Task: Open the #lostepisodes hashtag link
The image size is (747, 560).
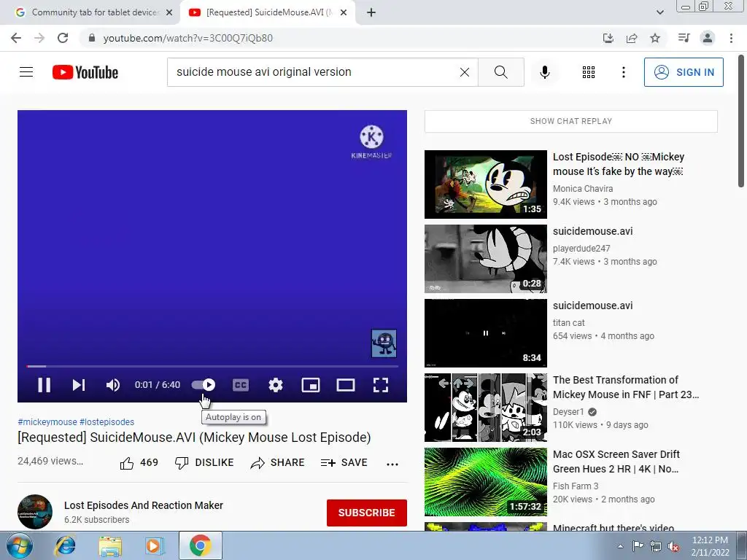Action: (107, 422)
